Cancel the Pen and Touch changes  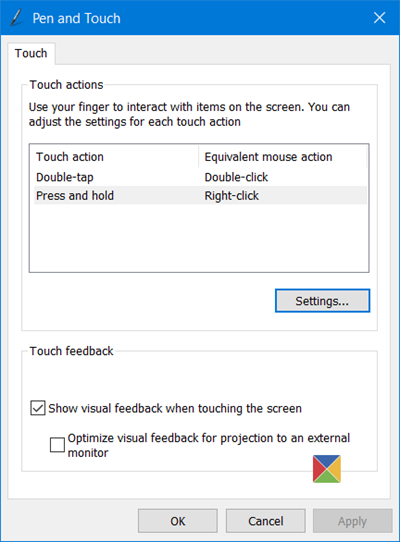[x=266, y=521]
